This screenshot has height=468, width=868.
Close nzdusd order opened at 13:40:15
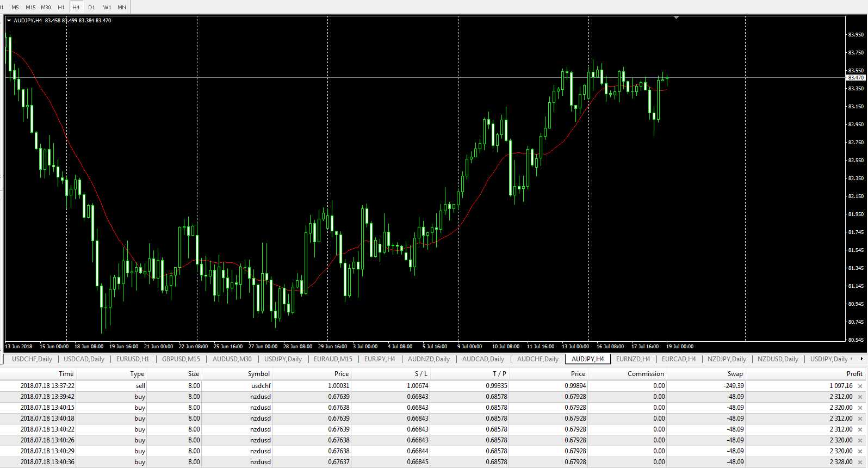[860, 408]
